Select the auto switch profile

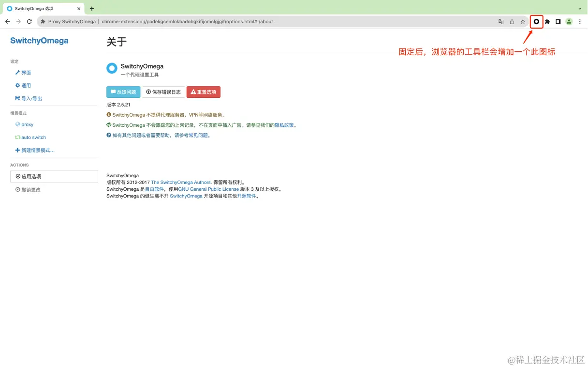pos(30,138)
